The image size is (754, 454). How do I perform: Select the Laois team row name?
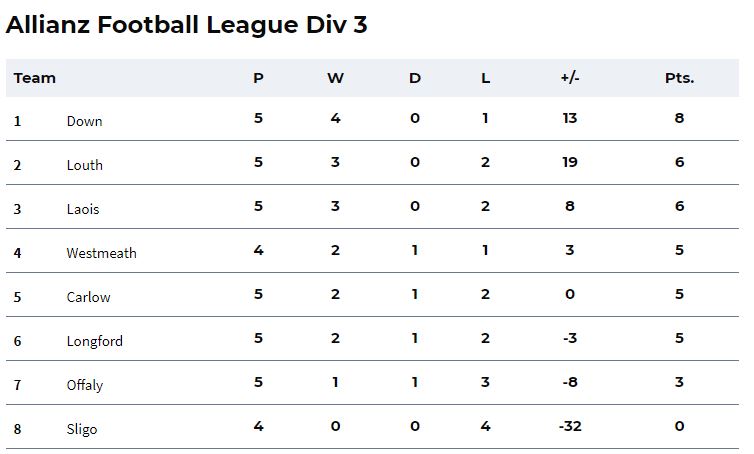point(83,209)
